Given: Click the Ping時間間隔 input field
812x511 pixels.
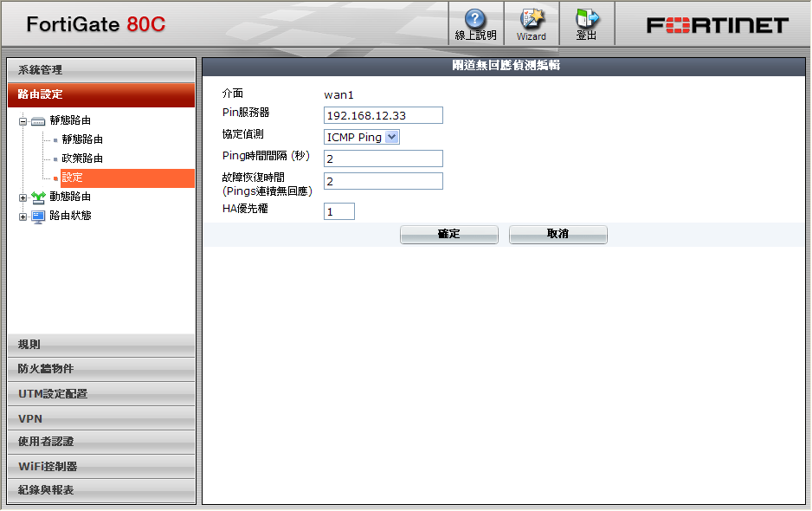Looking at the screenshot, I should 383,158.
